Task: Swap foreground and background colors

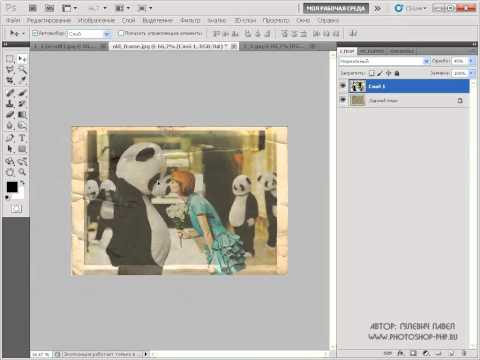Action: 22,183
